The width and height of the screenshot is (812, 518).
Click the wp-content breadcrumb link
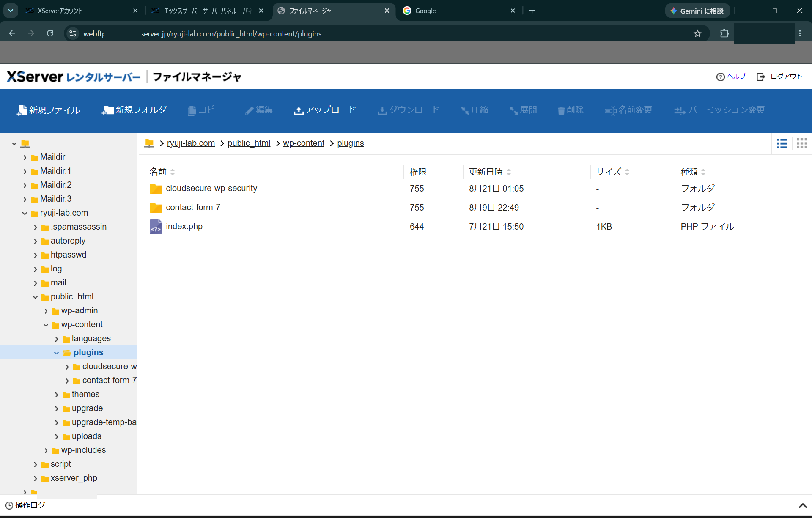[304, 143]
